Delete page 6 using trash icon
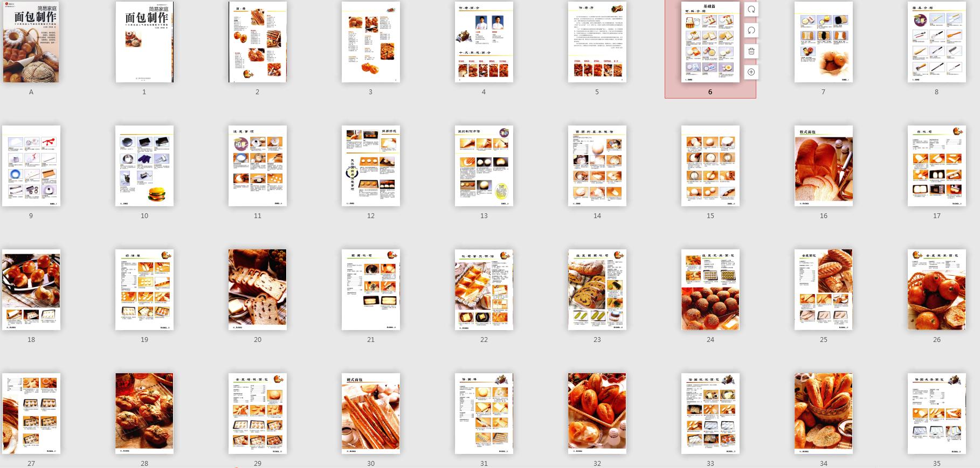Image resolution: width=980 pixels, height=468 pixels. tap(751, 51)
